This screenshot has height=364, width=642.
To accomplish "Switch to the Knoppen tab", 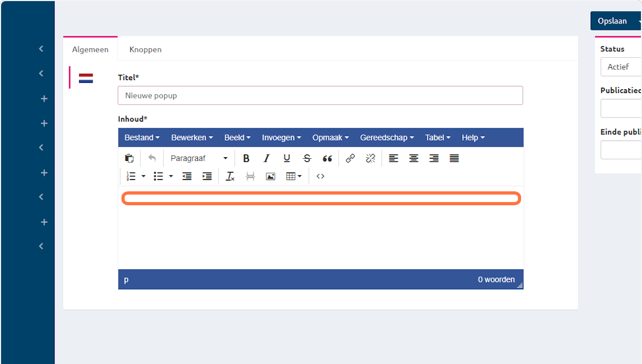I will tap(146, 49).
